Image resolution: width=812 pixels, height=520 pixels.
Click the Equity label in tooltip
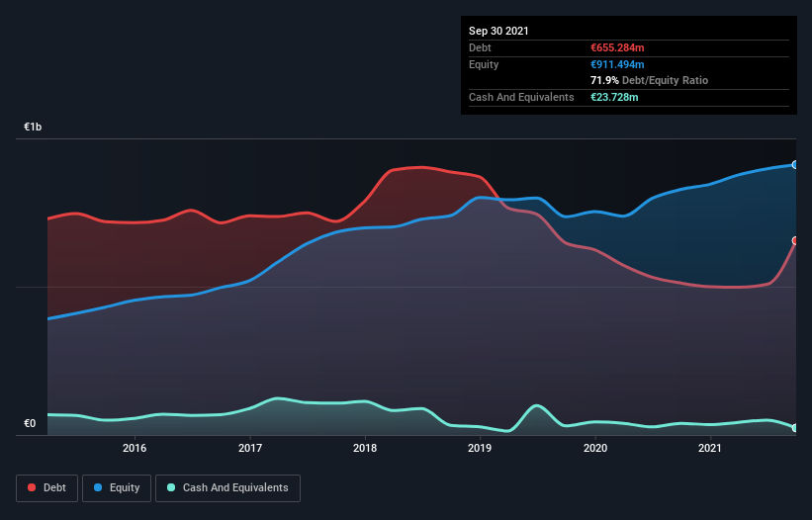[x=484, y=64]
